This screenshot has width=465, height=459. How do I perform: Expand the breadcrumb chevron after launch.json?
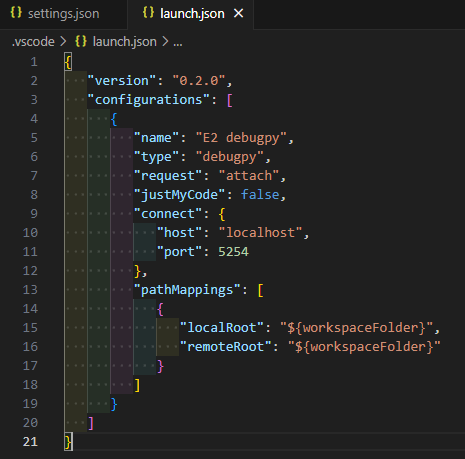click(165, 42)
